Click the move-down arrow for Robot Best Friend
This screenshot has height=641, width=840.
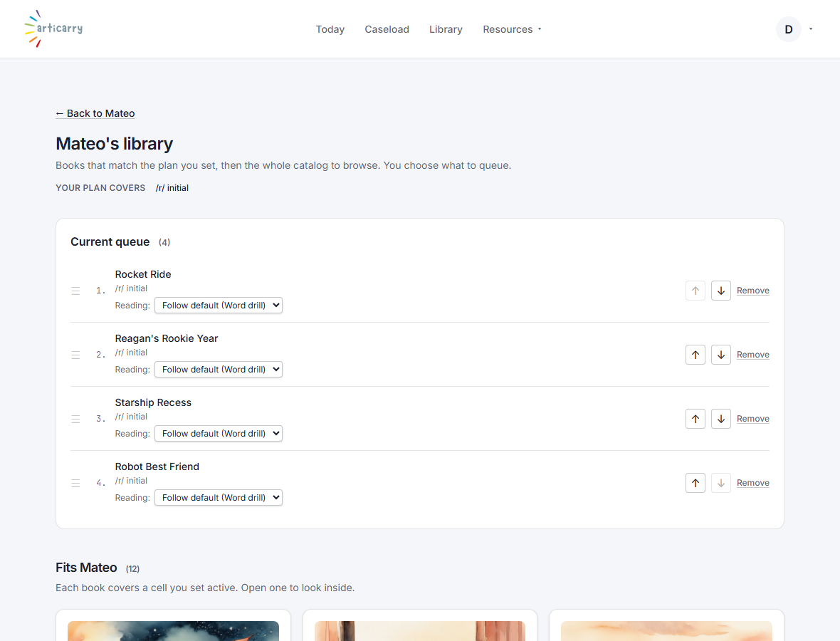point(720,483)
